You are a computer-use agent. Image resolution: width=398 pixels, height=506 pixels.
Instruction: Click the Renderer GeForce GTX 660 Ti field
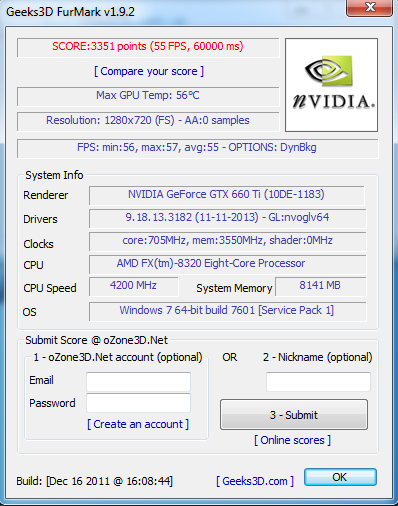[227, 195]
